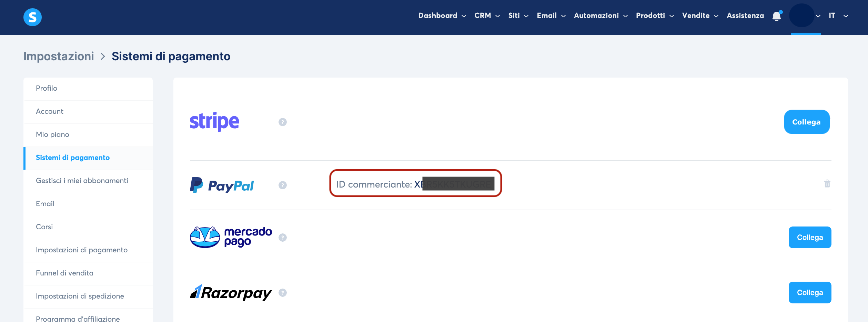Click Collega button for Razorpay
The height and width of the screenshot is (322, 868).
pos(810,293)
